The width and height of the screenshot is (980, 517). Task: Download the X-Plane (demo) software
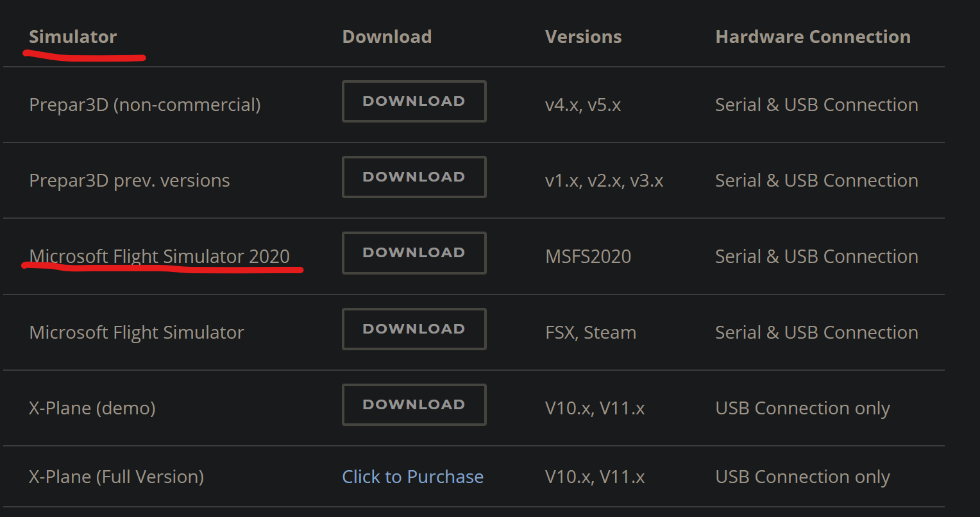pyautogui.click(x=414, y=405)
